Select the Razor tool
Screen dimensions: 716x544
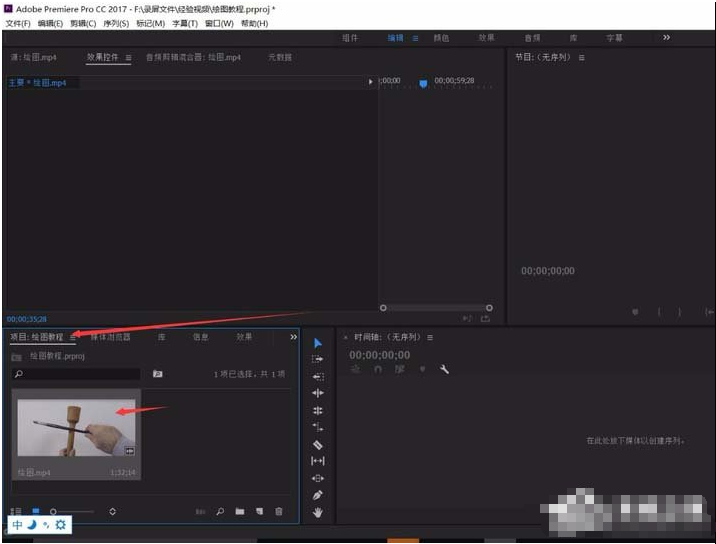coord(318,444)
